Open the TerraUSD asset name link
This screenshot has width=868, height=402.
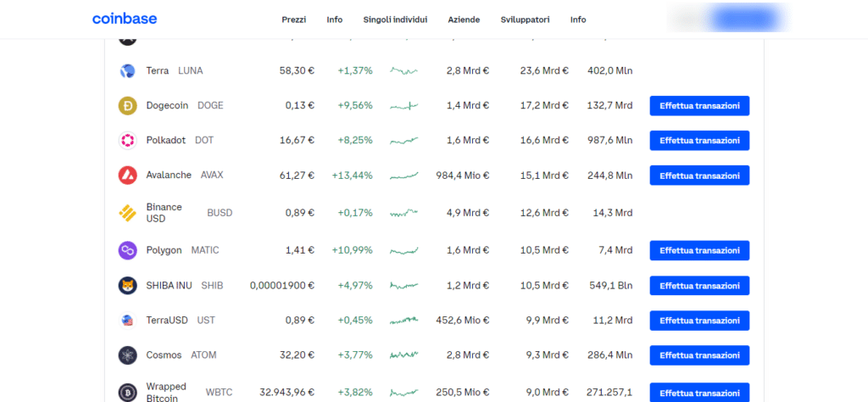[167, 320]
